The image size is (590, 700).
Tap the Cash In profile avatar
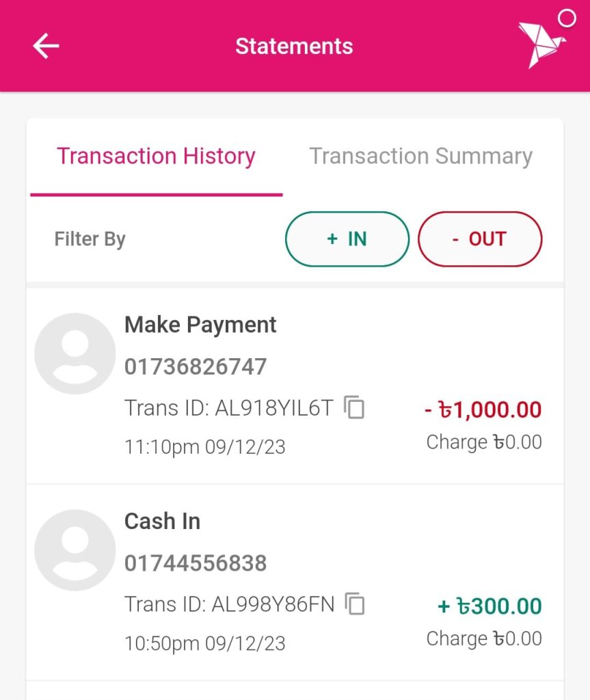pos(75,550)
